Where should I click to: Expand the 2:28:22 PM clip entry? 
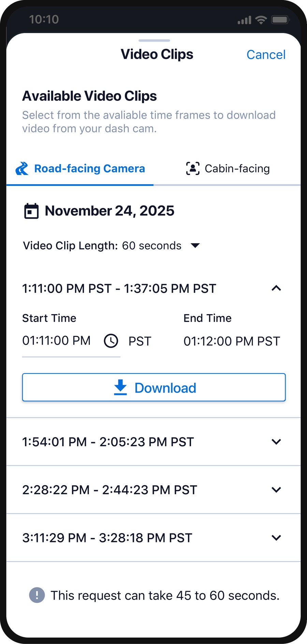click(x=276, y=489)
